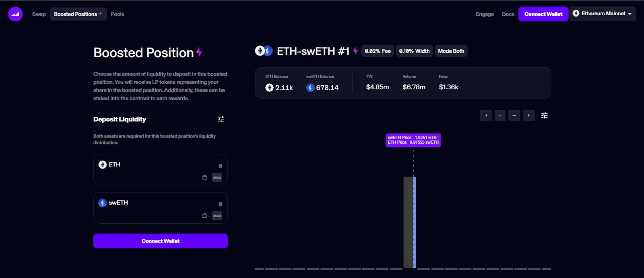Zoom out of the chart with minus icon
The height and width of the screenshot is (278, 644).
(x=514, y=115)
